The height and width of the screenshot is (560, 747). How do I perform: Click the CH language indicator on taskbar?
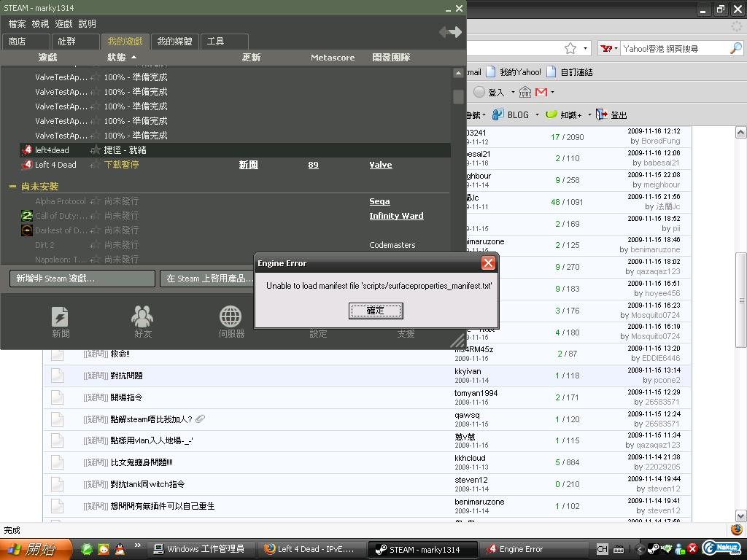tap(602, 549)
